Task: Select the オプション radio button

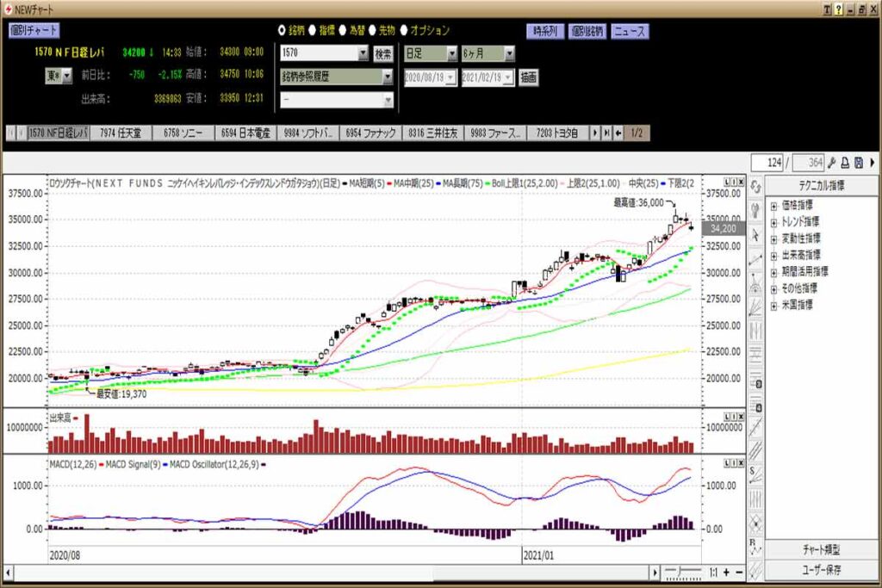Action: (403, 30)
